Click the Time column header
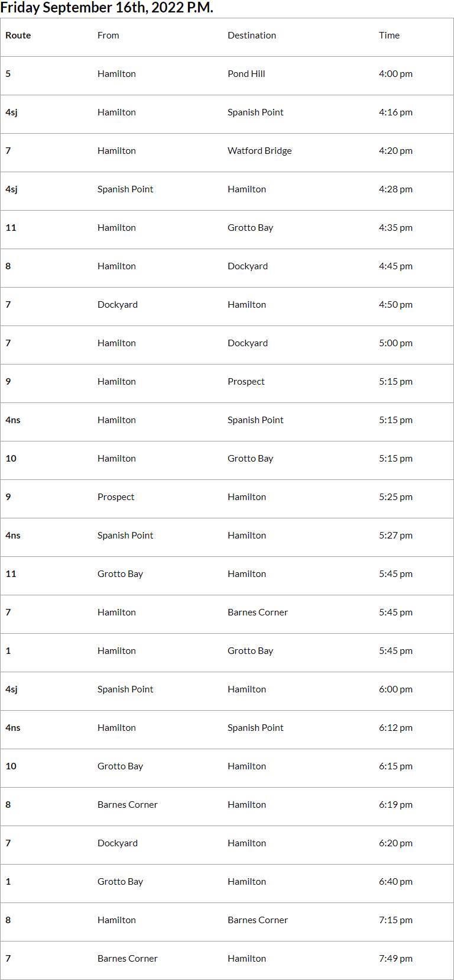The width and height of the screenshot is (454, 980). (x=389, y=36)
